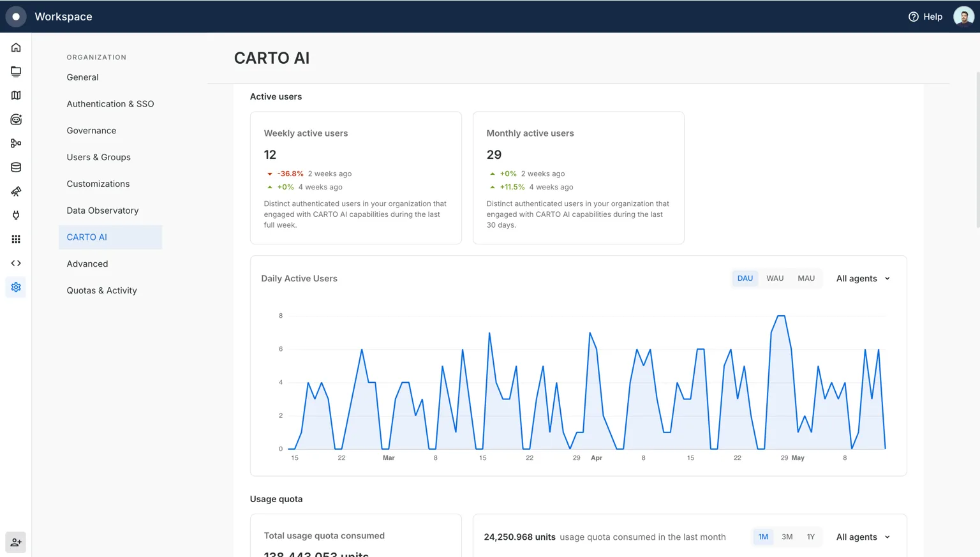Click the +11.5% four weeks ago change
Image resolution: width=980 pixels, height=557 pixels.
[512, 187]
